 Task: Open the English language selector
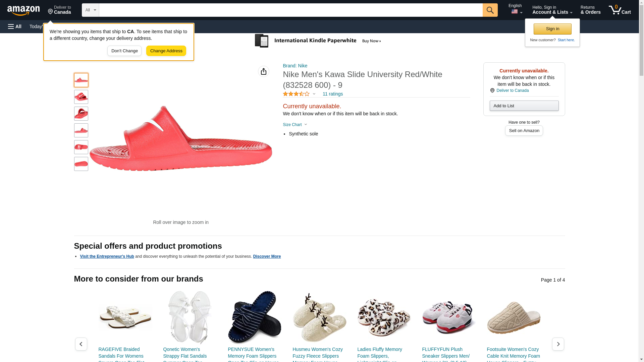515,9
